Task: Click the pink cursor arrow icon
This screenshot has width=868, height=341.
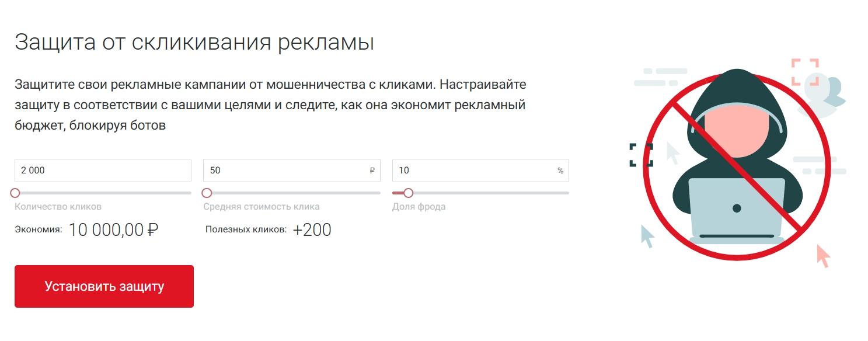Action: coord(822,256)
